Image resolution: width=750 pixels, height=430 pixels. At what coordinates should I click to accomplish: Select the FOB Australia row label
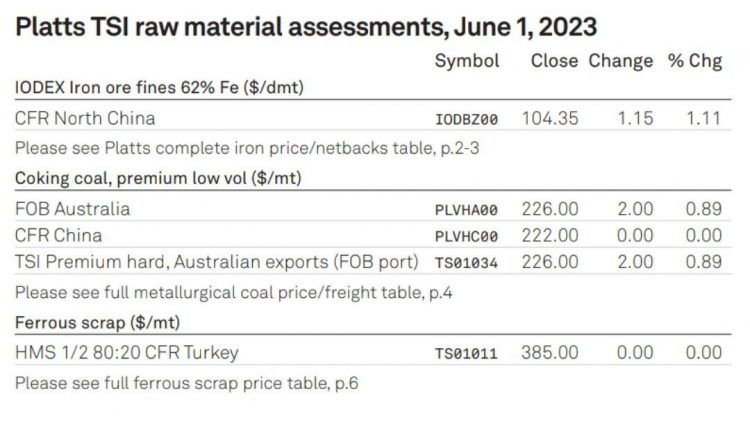[73, 209]
